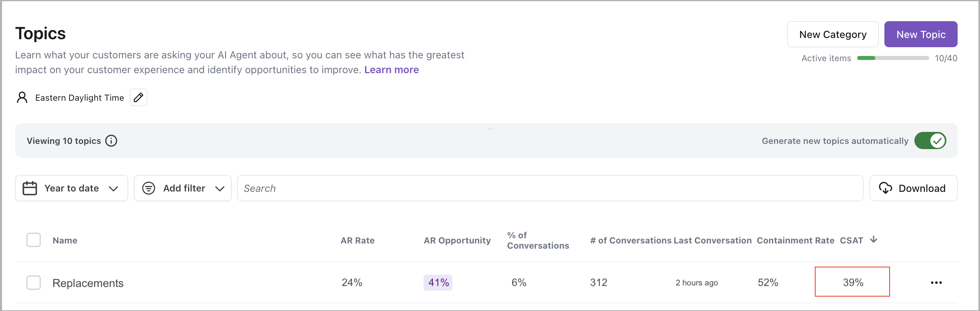Click the filter icon in Add filter
980x311 pixels.
148,188
